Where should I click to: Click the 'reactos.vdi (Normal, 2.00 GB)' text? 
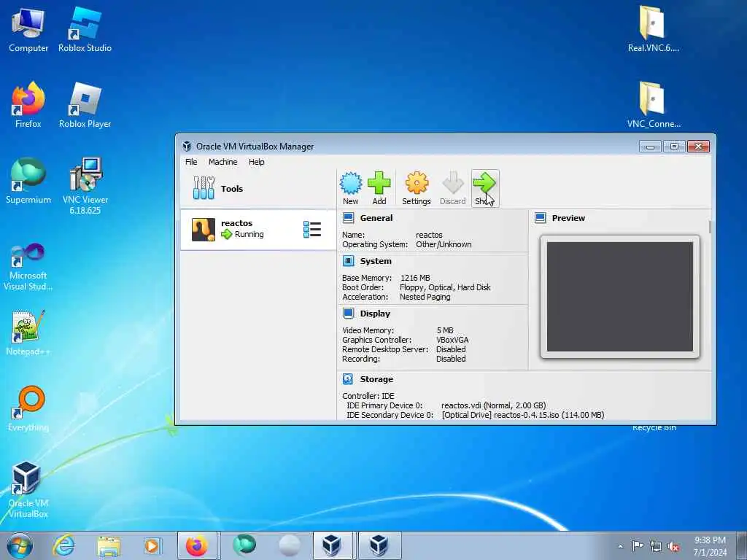coord(494,405)
